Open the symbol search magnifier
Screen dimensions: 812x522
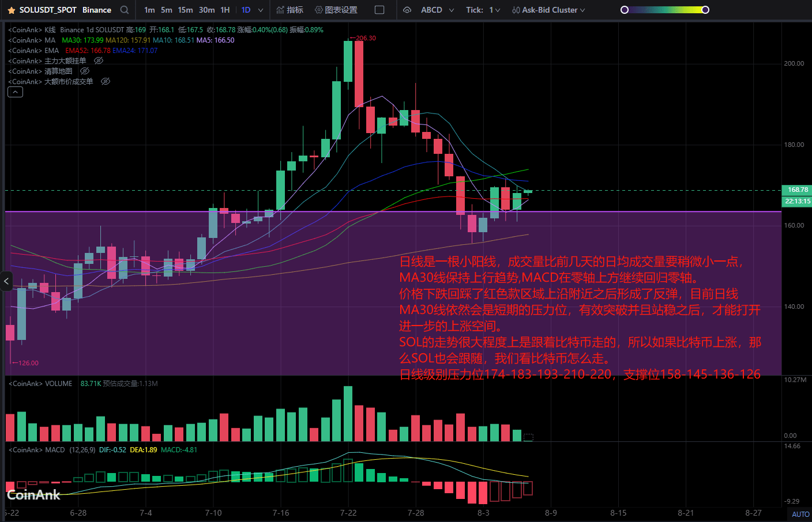tap(124, 10)
